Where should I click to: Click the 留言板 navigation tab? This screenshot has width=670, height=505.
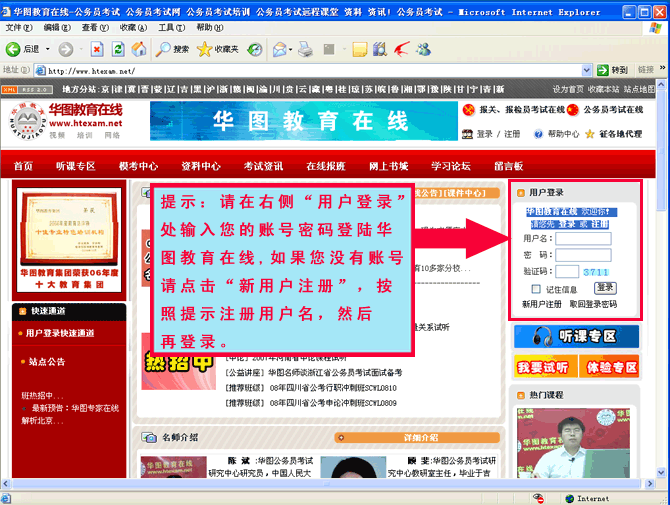[x=508, y=166]
